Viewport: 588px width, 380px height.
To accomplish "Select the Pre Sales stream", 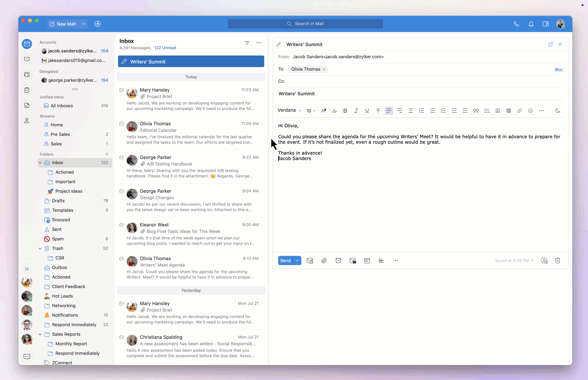I will pos(60,134).
